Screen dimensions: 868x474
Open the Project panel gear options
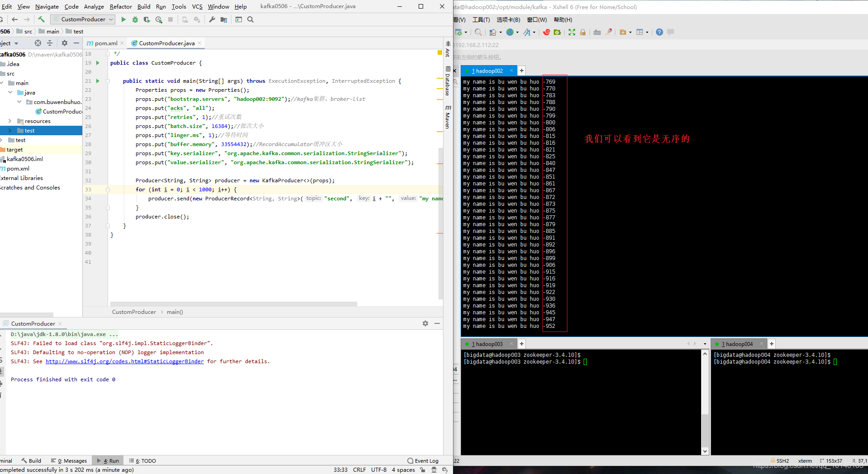coord(65,43)
